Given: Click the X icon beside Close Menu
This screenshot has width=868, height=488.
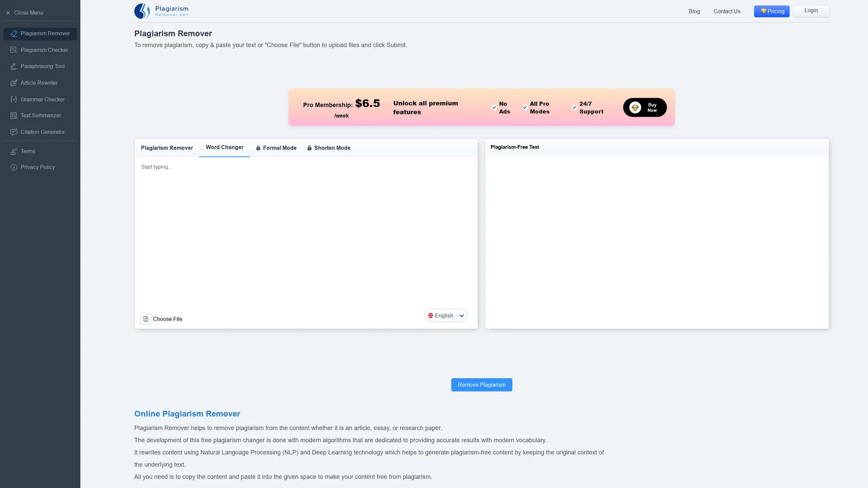Looking at the screenshot, I should pyautogui.click(x=8, y=13).
